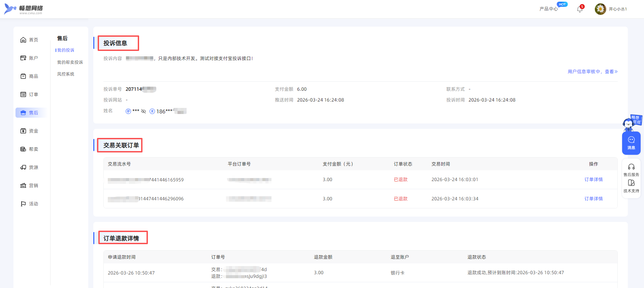644x288 pixels.
Task: Open the 首页 home icon in sidebar
Action: (23, 40)
